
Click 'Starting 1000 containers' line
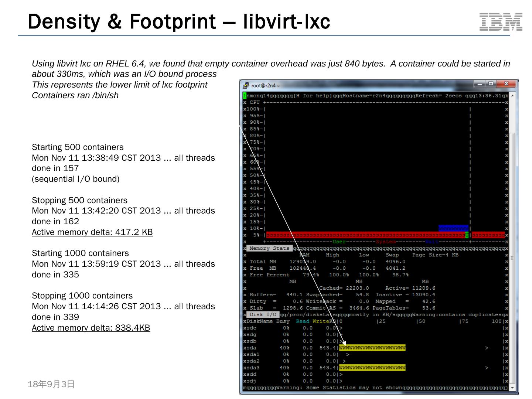(x=80, y=253)
